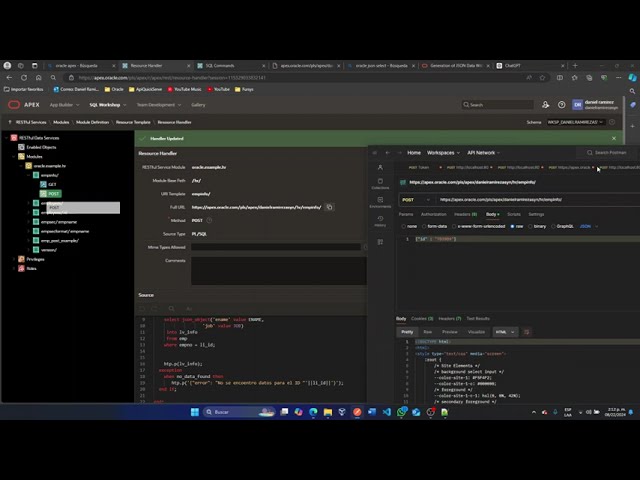This screenshot has height=480, width=640.
Task: Collapse the empinfo/ tree node
Action: [x=29, y=175]
